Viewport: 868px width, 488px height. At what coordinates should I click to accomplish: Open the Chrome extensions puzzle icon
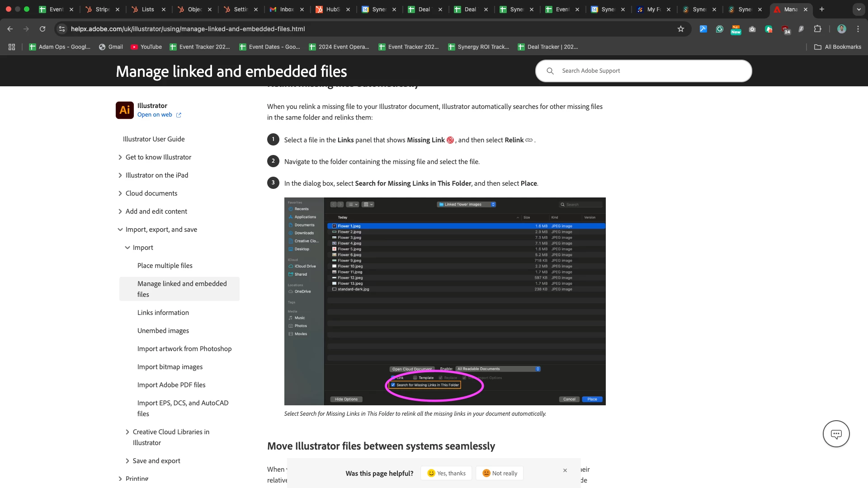817,29
